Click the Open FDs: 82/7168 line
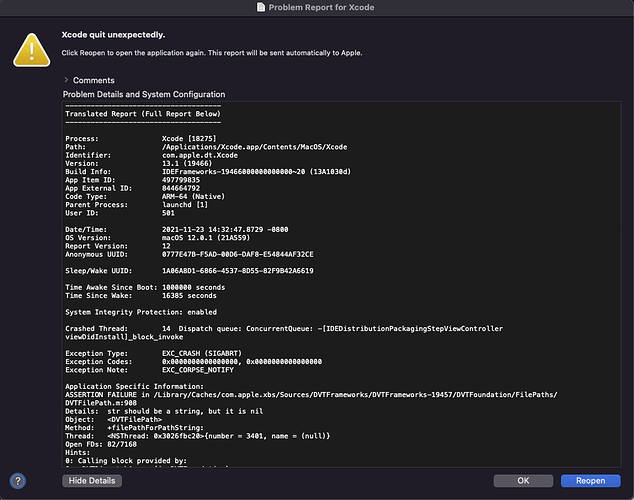Image resolution: width=634 pixels, height=500 pixels. 101,444
